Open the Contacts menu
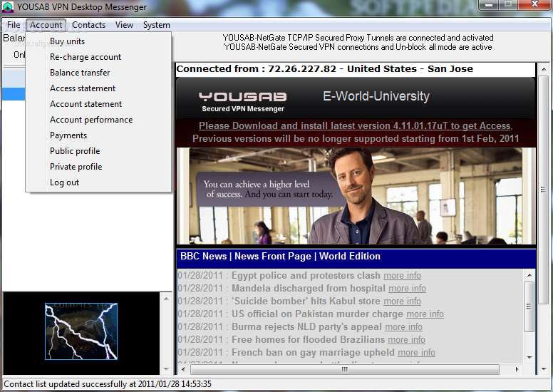Viewport: 553px width, 392px height. tap(88, 25)
